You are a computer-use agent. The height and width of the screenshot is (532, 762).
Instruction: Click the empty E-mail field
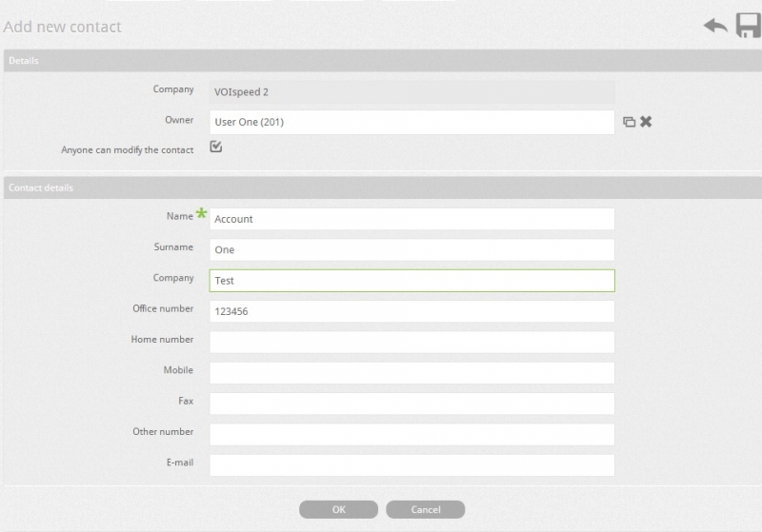pos(412,465)
